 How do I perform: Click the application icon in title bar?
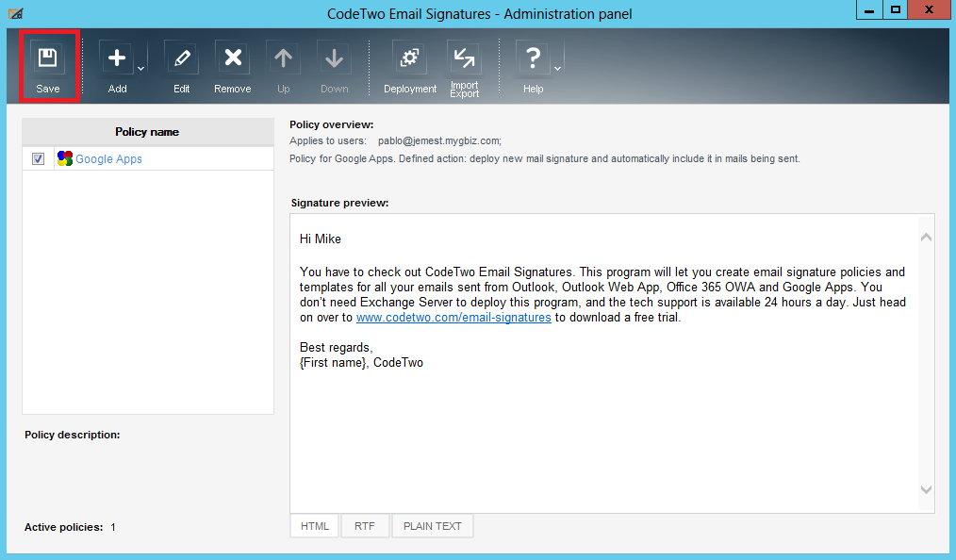tap(16, 13)
